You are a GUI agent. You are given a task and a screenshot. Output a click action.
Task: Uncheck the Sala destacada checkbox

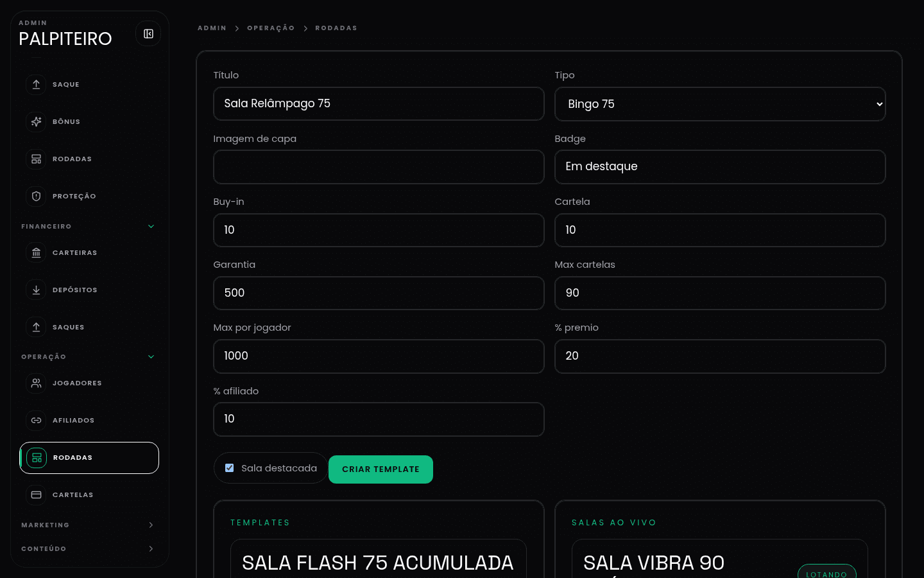pyautogui.click(x=230, y=468)
